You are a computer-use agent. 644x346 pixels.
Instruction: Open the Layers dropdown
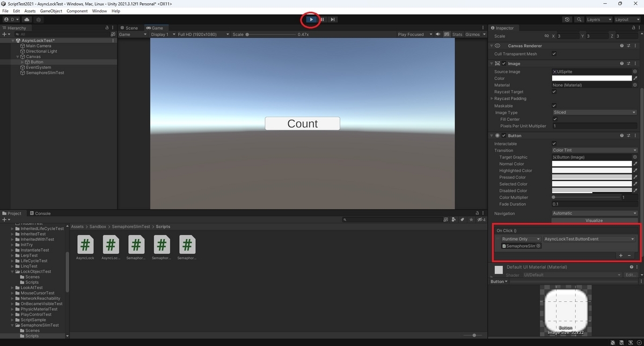coord(598,19)
